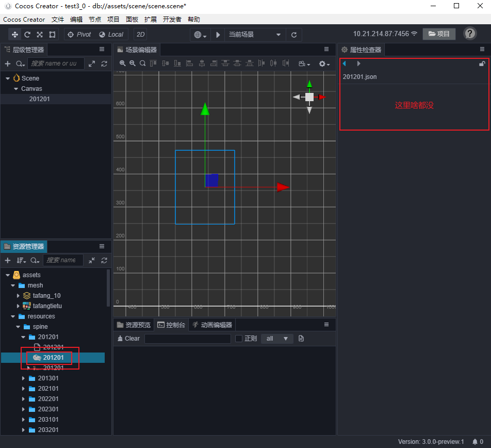This screenshot has width=491, height=448.
Task: Open the hierarchy panel menu
Action: pyautogui.click(x=102, y=49)
